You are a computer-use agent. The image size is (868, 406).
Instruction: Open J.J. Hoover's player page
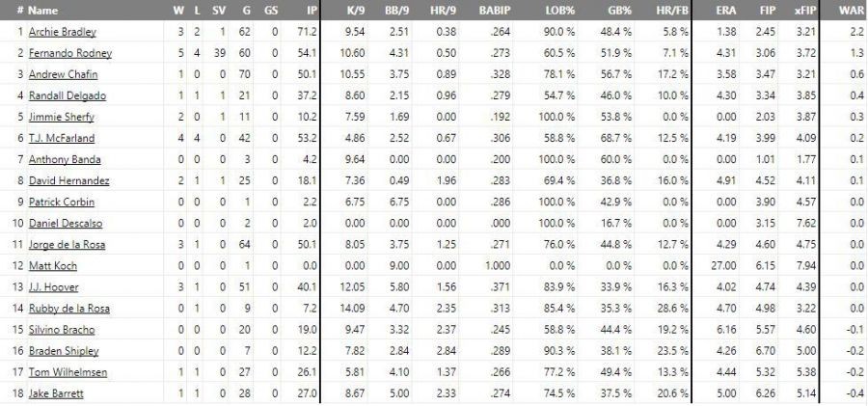point(54,287)
